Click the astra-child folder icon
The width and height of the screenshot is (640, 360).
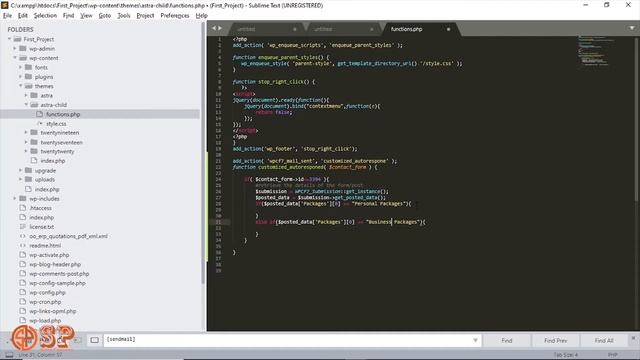(x=34, y=105)
